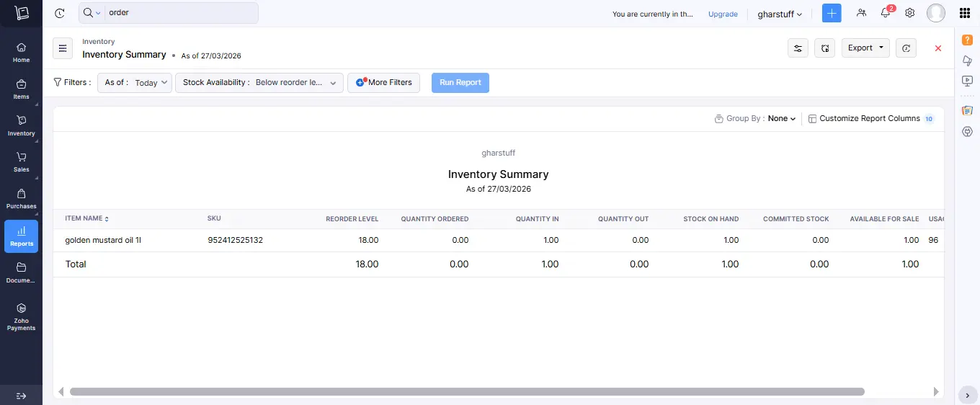This screenshot has width=980, height=405.
Task: Open the Documents module
Action: coord(21,273)
